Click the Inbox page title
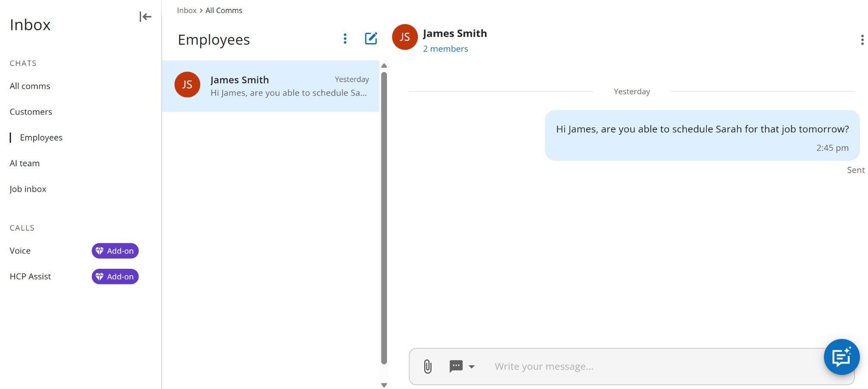The height and width of the screenshot is (389, 868). (30, 25)
